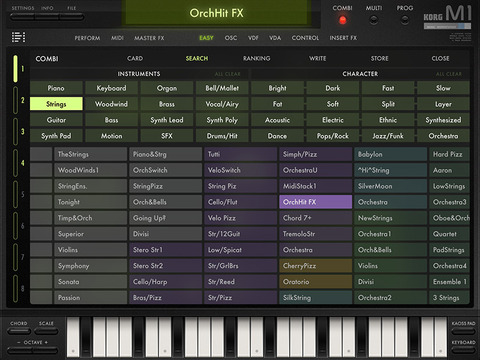The width and height of the screenshot is (480, 360).
Task: Open the STORE tab
Action: (x=380, y=58)
